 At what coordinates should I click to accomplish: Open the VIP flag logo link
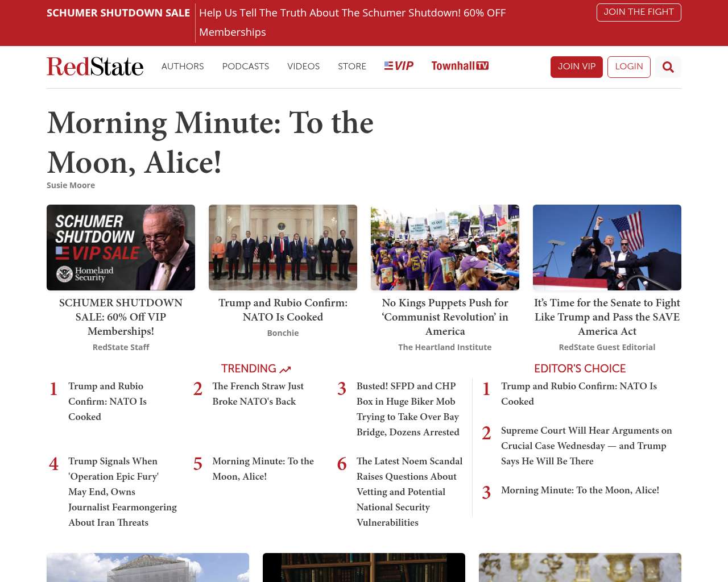click(x=399, y=66)
